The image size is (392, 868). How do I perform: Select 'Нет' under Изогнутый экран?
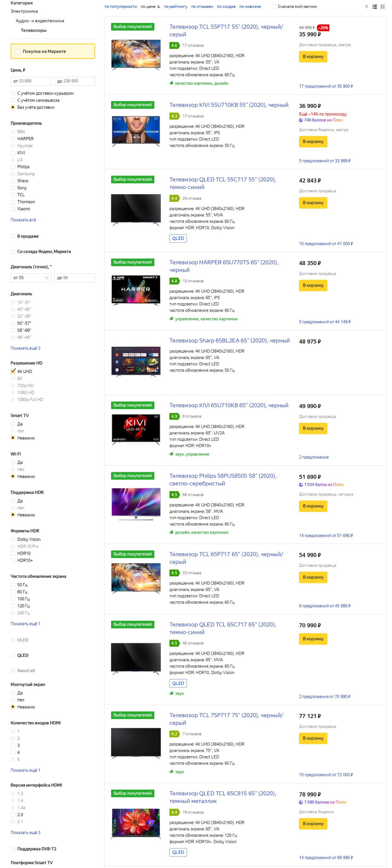pos(13,700)
